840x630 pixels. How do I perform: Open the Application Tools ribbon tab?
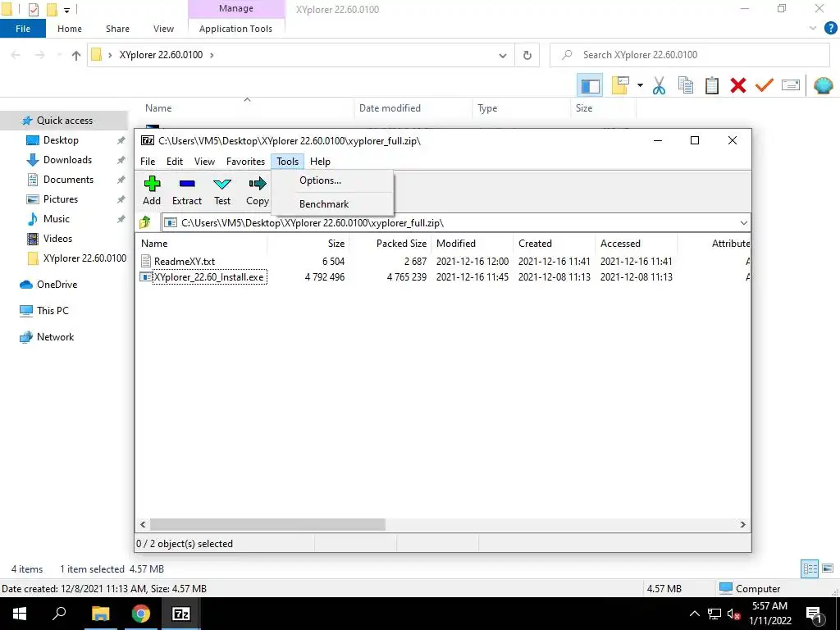tap(235, 29)
